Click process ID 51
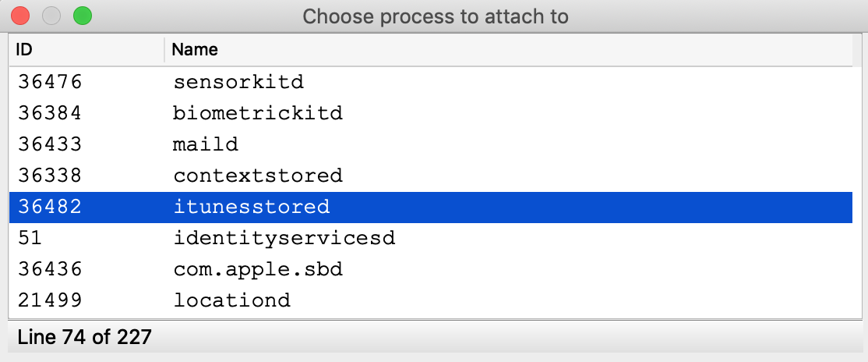868x362 pixels. (x=30, y=238)
